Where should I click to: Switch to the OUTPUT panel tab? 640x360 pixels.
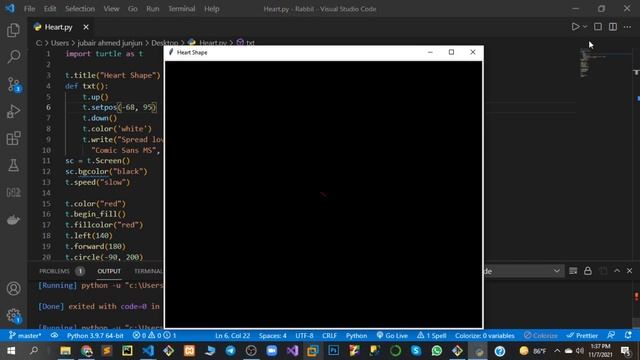[109, 271]
